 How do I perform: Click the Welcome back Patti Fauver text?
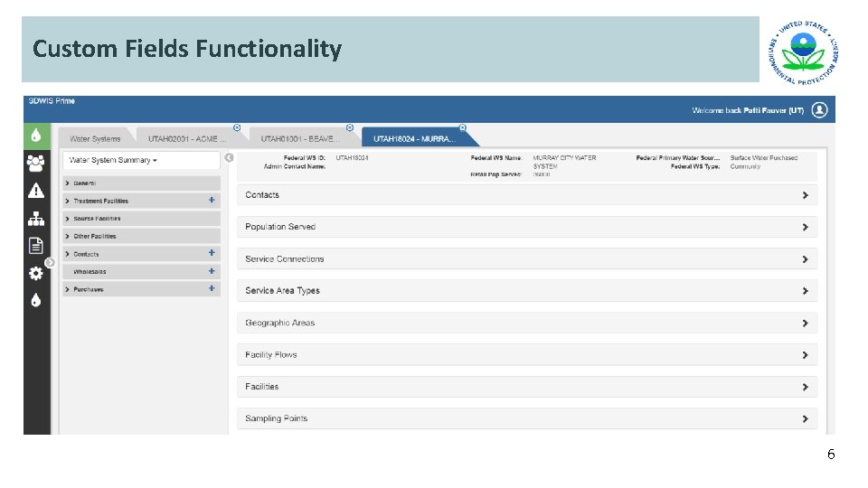[748, 110]
